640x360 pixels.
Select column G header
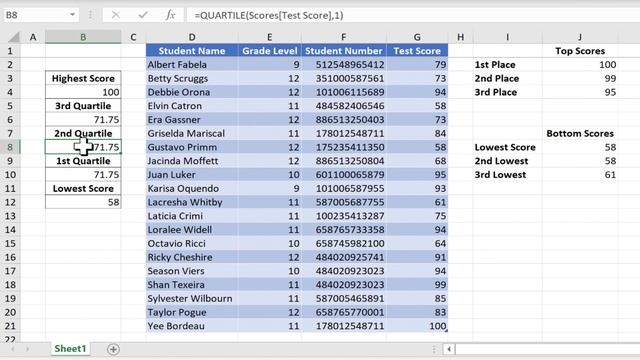tap(417, 37)
